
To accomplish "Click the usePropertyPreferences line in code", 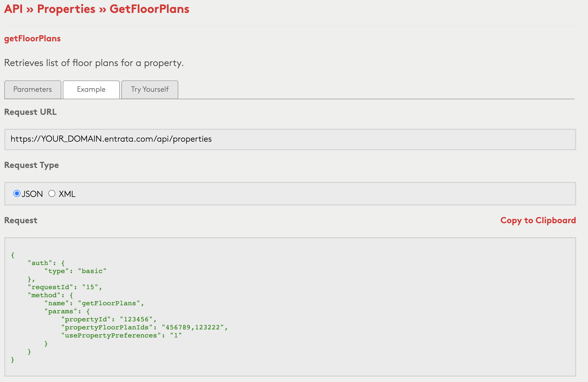I will (121, 335).
